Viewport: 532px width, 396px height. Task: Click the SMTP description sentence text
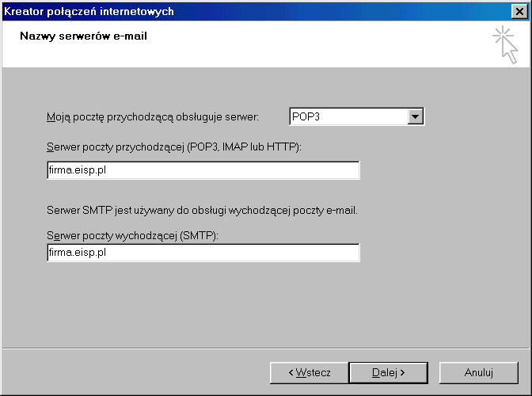coord(202,211)
